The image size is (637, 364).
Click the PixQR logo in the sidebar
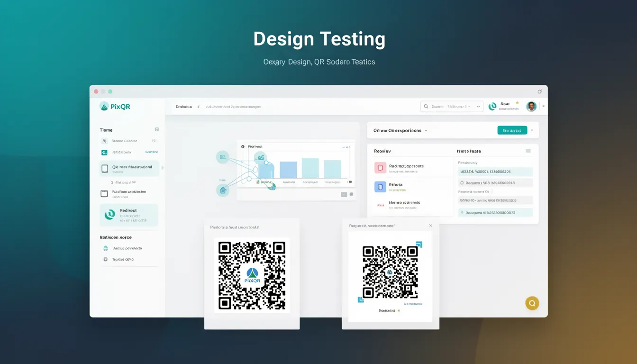click(x=115, y=107)
